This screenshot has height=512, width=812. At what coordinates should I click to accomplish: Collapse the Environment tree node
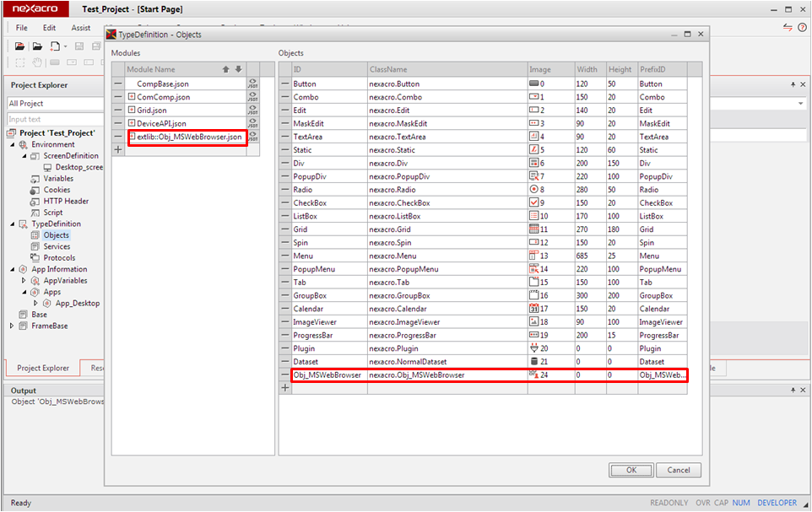click(13, 144)
